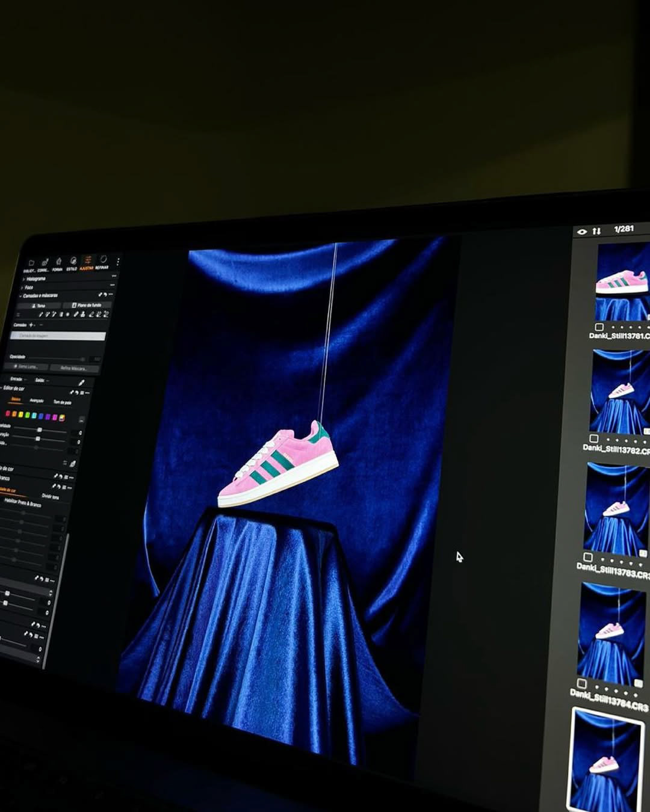The image size is (650, 812).
Task: Select the Ajustar tool tab
Action: coord(87,263)
